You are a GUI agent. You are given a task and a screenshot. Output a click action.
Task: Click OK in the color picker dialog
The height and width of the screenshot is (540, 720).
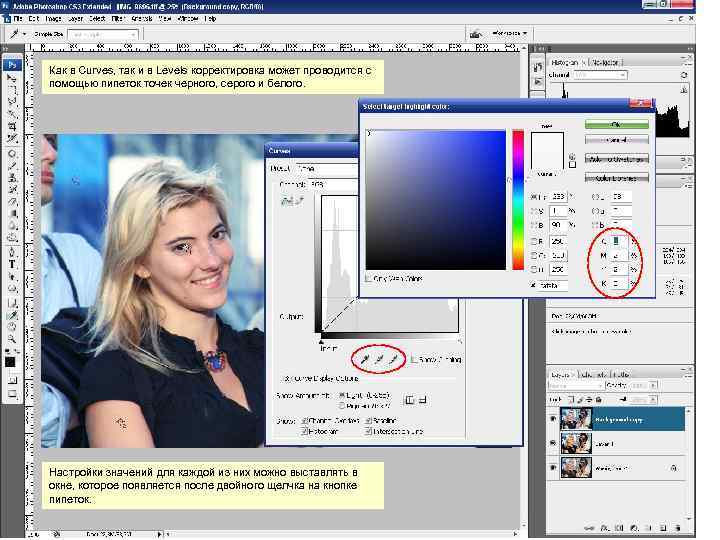(x=617, y=124)
